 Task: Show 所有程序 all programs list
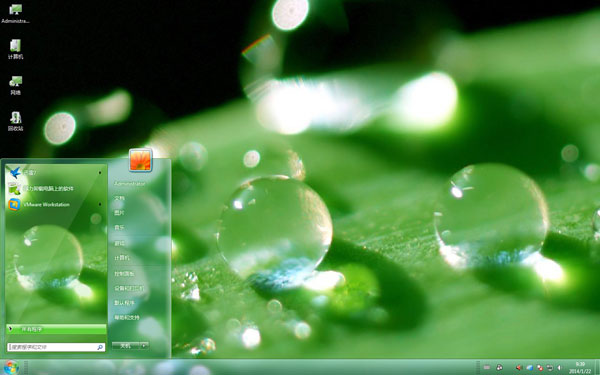point(56,329)
